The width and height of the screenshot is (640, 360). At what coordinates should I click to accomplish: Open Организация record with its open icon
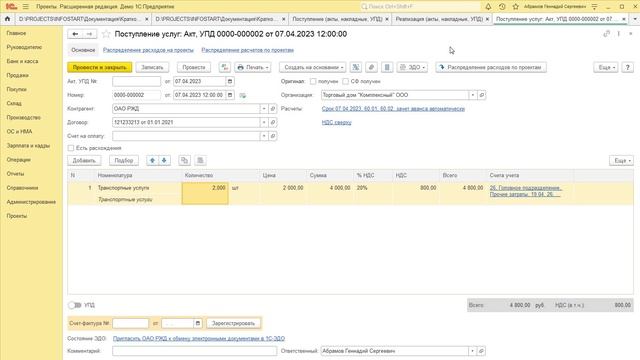(482, 95)
